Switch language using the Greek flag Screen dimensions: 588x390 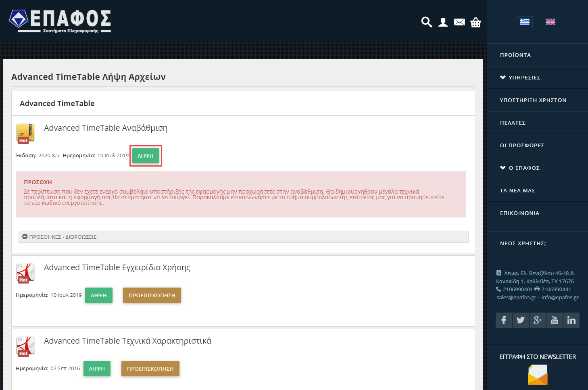point(524,22)
